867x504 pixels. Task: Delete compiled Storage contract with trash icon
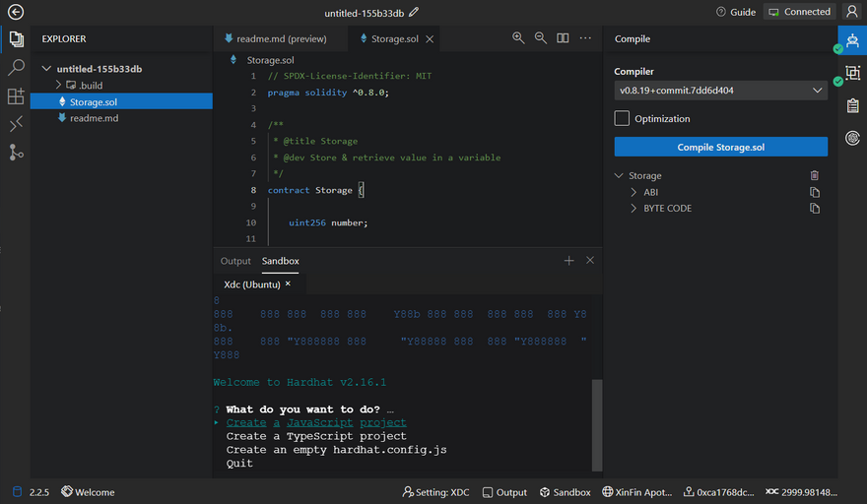point(815,175)
